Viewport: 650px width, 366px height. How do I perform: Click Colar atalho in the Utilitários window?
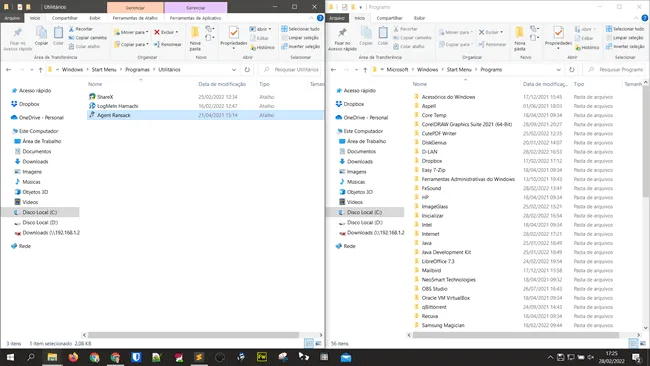click(84, 46)
